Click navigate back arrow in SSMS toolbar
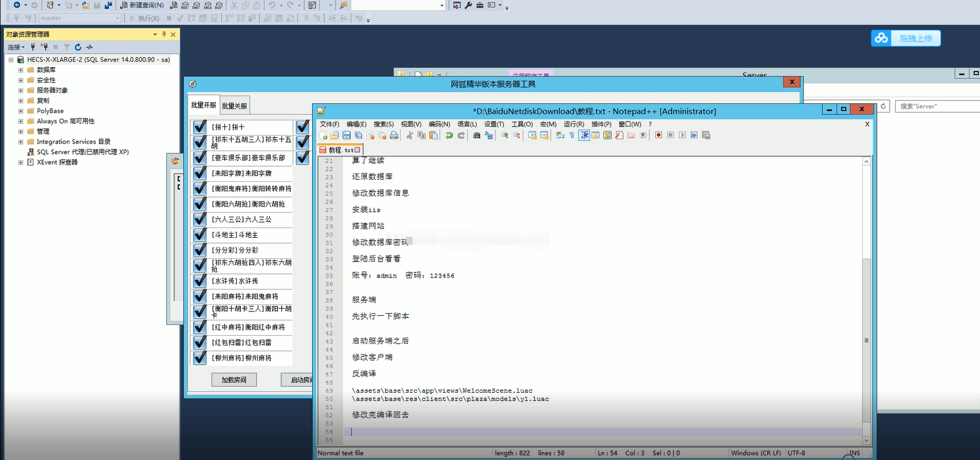Screen dimensions: 980x460 pos(17,5)
